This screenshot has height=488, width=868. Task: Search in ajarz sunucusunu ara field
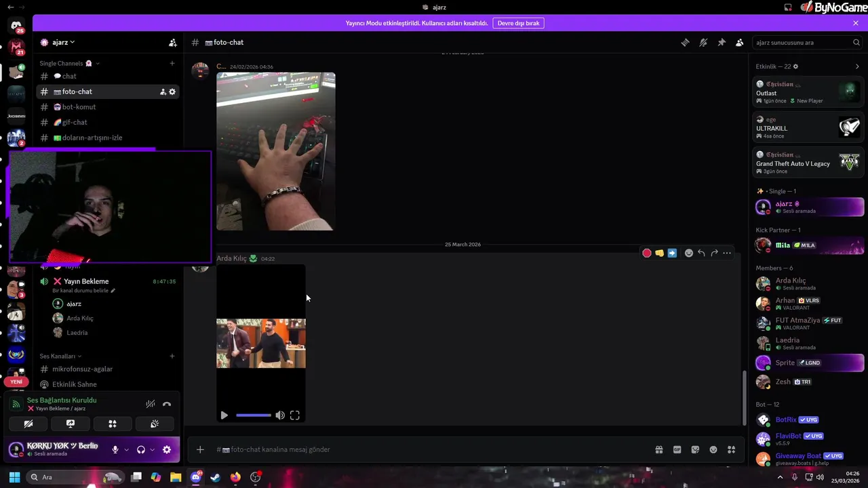808,42
